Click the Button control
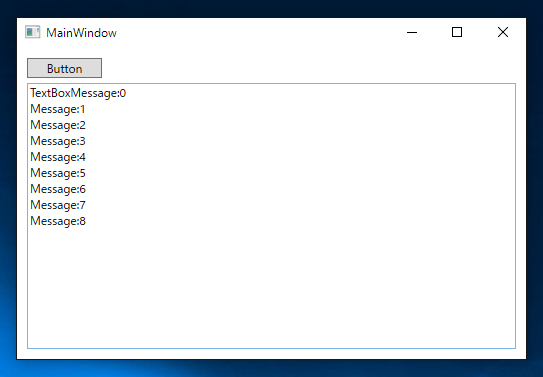This screenshot has height=377, width=543. pos(64,68)
